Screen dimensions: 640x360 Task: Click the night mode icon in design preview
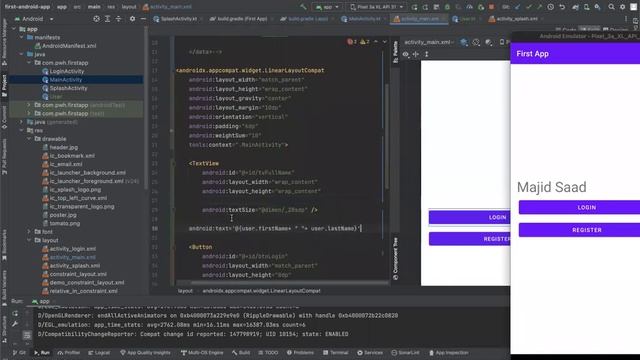[489, 42]
